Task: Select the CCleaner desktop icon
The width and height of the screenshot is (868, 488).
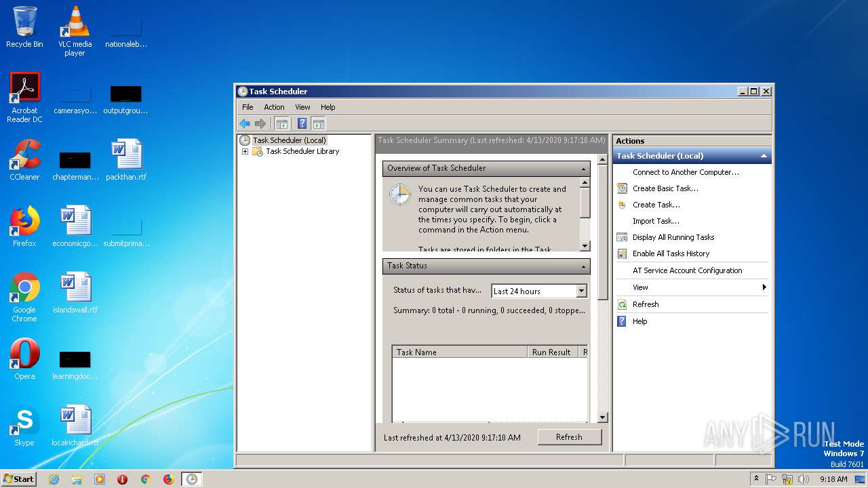Action: pyautogui.click(x=24, y=160)
